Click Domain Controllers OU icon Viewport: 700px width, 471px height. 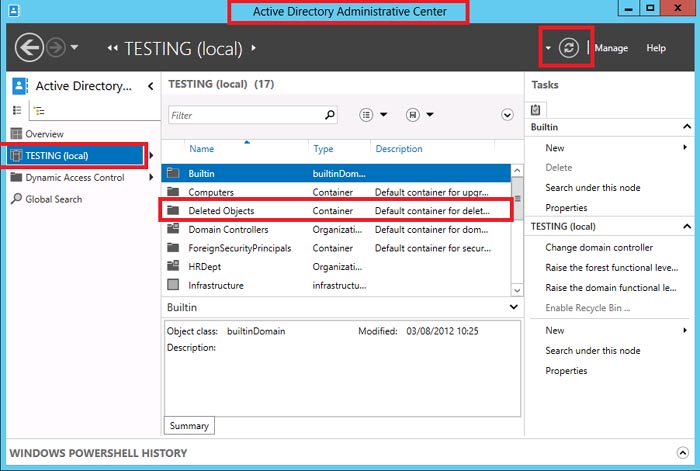tap(173, 229)
